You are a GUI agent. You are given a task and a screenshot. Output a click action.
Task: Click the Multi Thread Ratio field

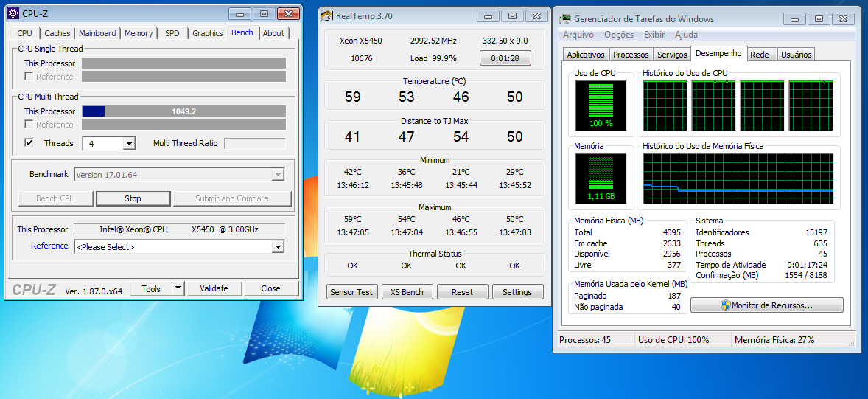(x=255, y=144)
